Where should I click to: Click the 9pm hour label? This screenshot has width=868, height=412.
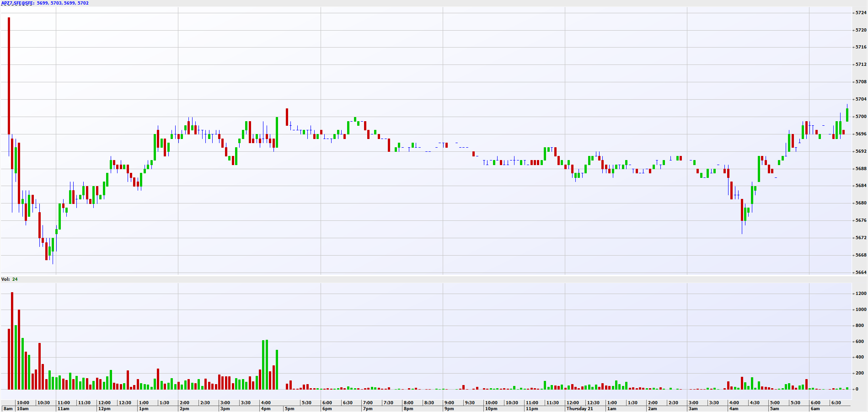(x=449, y=409)
